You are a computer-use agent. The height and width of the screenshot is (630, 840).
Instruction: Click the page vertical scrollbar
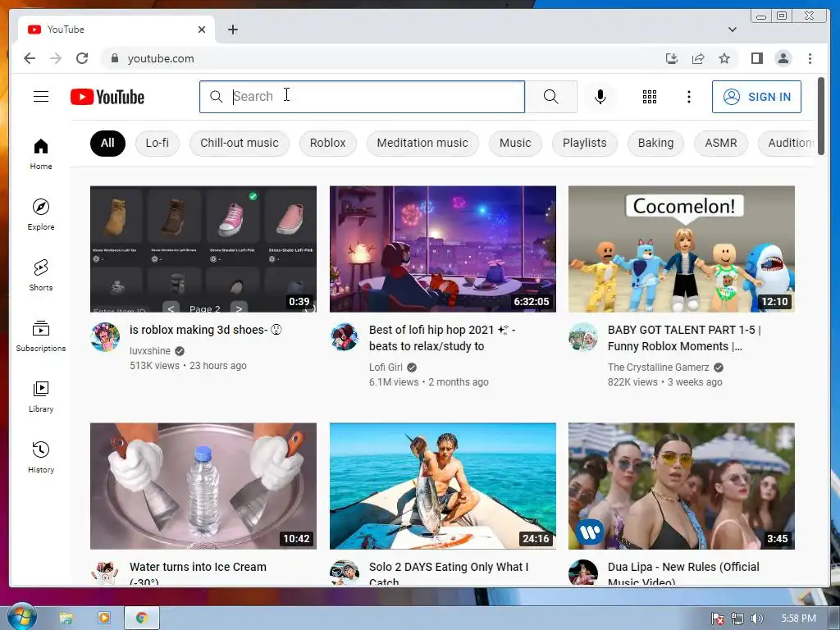click(x=820, y=116)
